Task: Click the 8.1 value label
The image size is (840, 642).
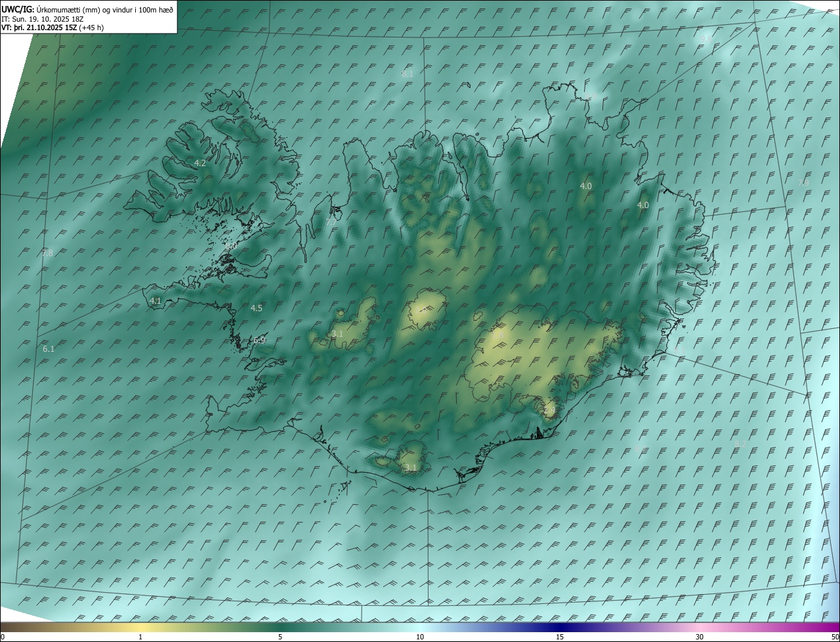Action: 408,74
